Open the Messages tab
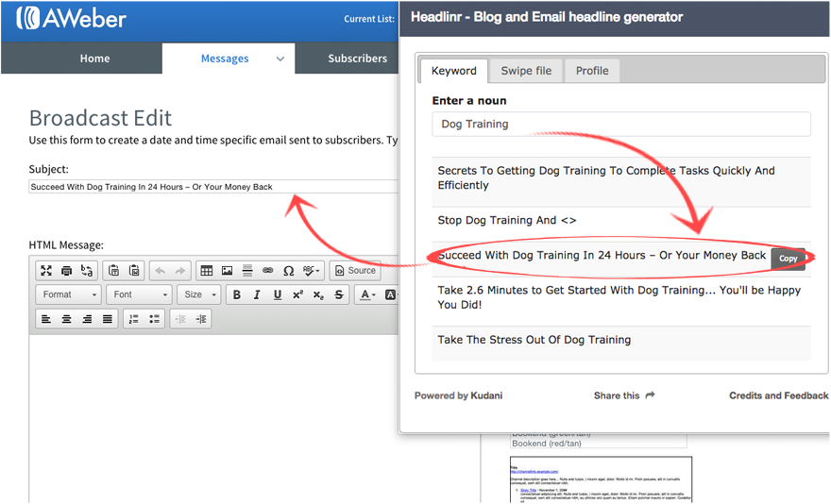The width and height of the screenshot is (831, 504). pyautogui.click(x=225, y=59)
